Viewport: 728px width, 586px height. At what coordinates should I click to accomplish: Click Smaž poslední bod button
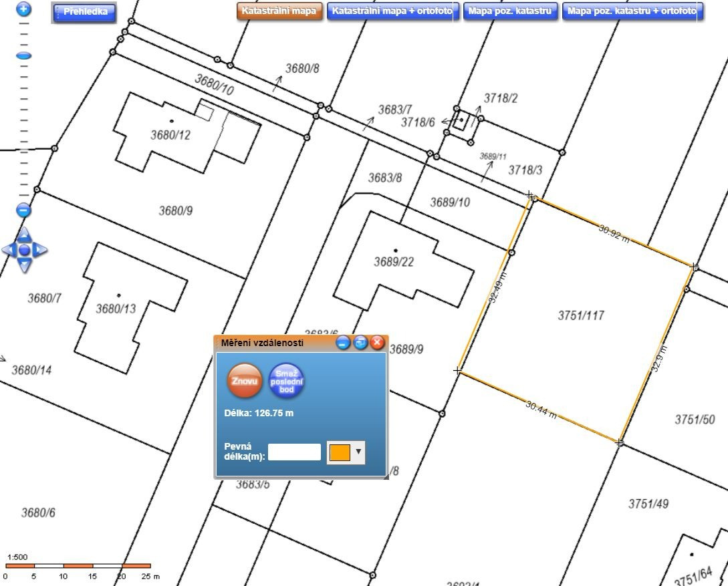click(287, 381)
